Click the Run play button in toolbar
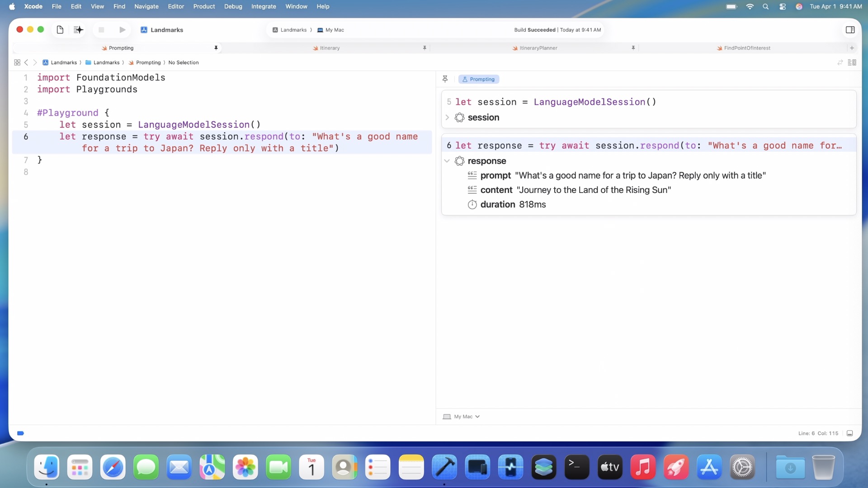 pos(122,30)
